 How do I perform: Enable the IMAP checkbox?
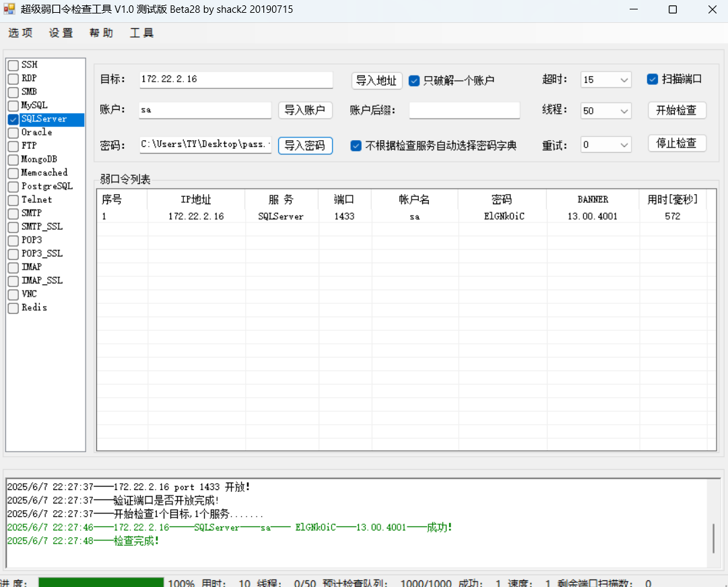pos(13,268)
